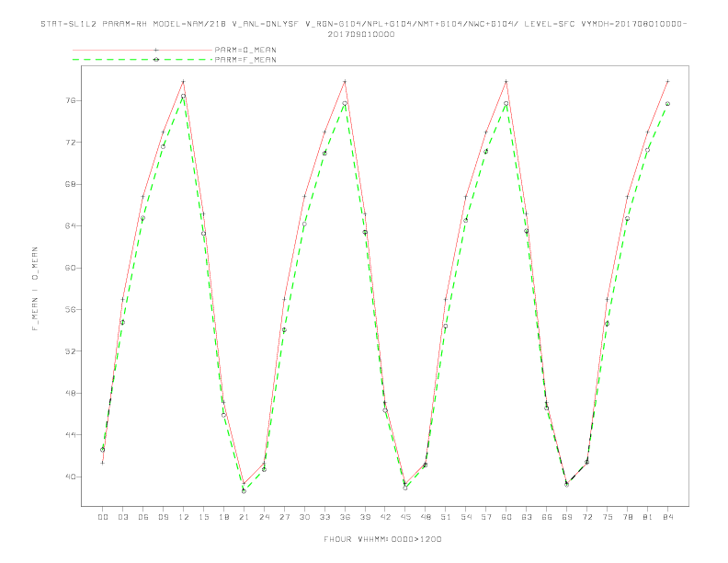Viewport: 728px width, 563px height.
Task: Click forecast hour label 42 on x-axis
Action: 385,517
